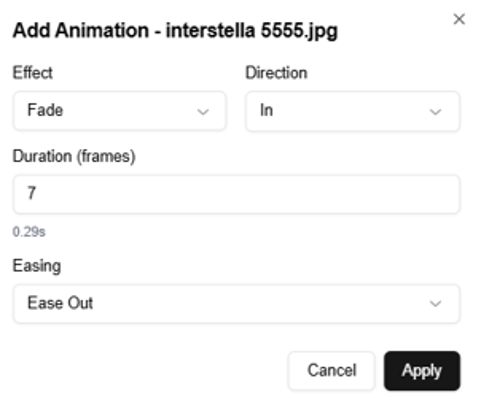Click the Easing field label
The height and width of the screenshot is (397, 481).
pos(37,266)
